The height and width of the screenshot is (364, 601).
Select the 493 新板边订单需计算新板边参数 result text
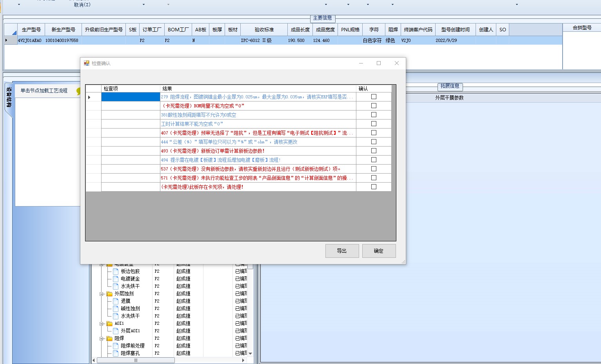coord(213,151)
